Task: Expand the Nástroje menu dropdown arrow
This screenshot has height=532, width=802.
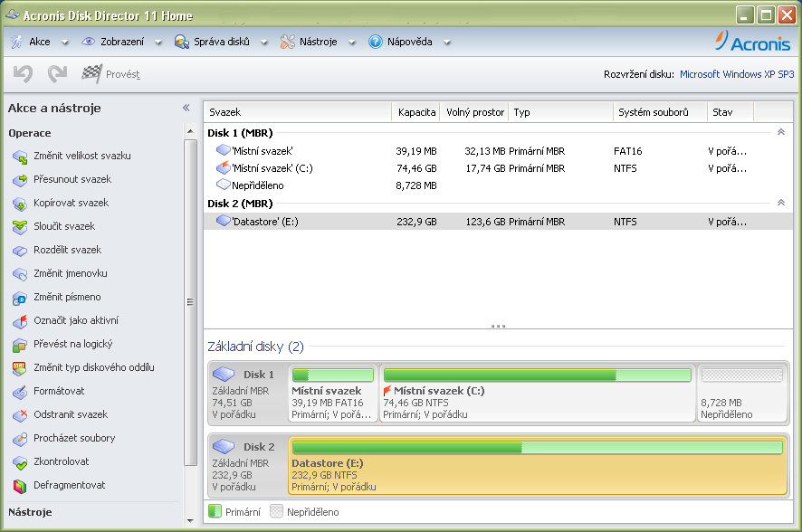Action: (x=352, y=43)
